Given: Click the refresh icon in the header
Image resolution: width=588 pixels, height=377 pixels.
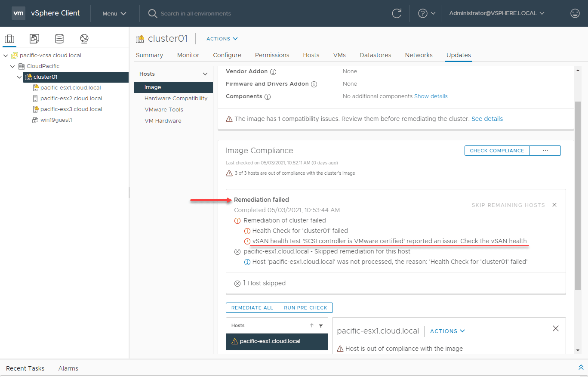Looking at the screenshot, I should point(397,13).
